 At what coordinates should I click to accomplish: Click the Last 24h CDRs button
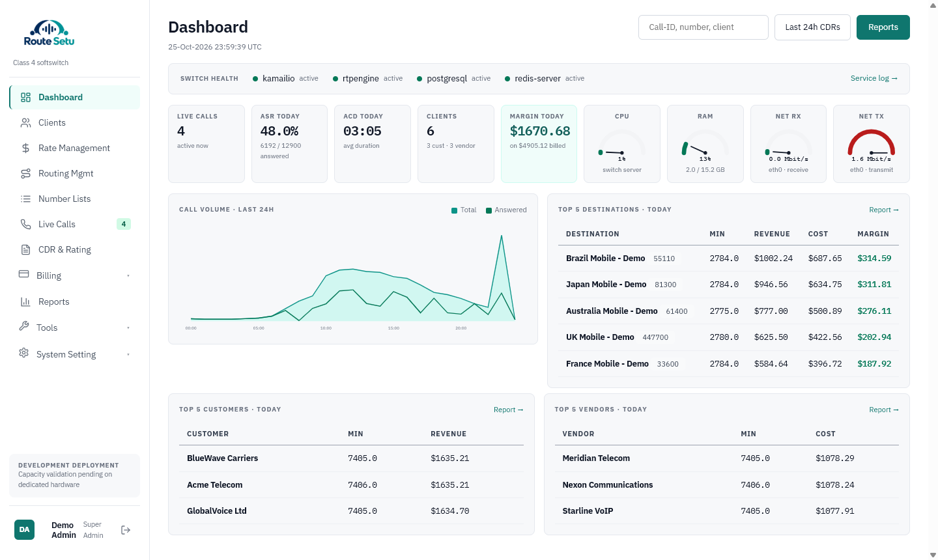tap(812, 27)
